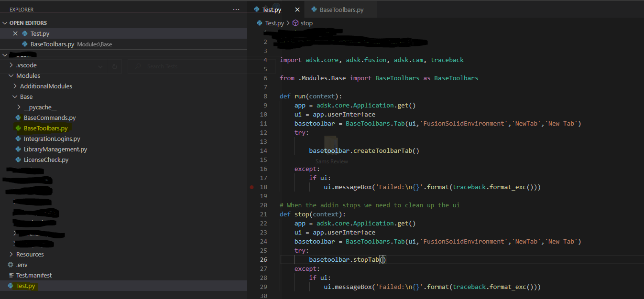Click the Python icon beside BaseCommands.py

[x=18, y=117]
